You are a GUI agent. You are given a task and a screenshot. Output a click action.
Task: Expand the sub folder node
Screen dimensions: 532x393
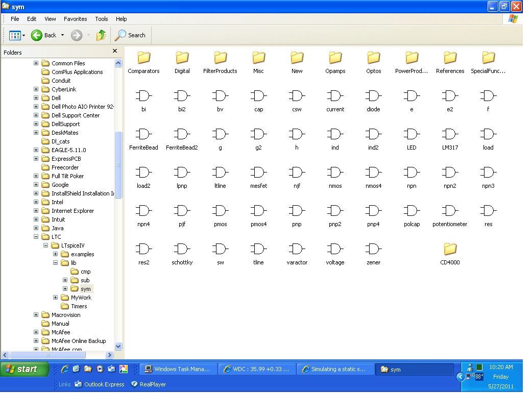(x=65, y=280)
